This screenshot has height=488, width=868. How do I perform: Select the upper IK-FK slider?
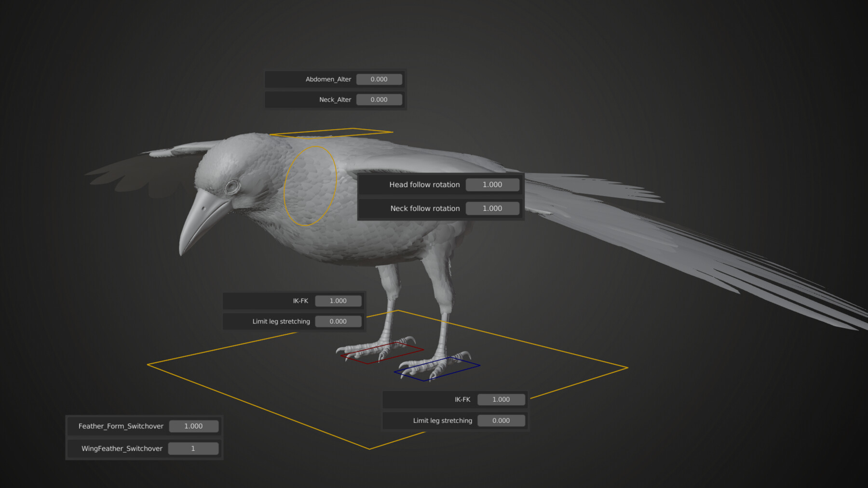pos(338,301)
